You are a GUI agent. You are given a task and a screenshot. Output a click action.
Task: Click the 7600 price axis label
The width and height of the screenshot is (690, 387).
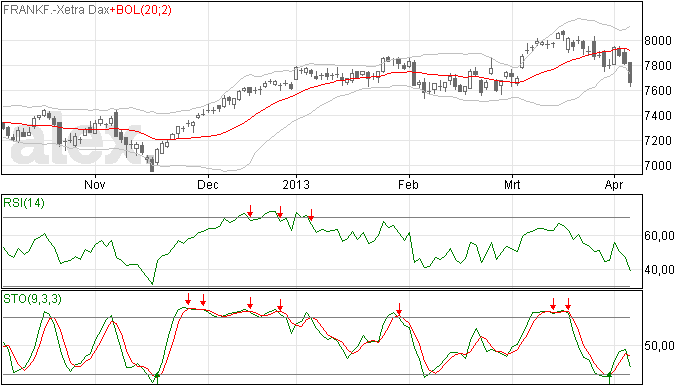point(658,91)
